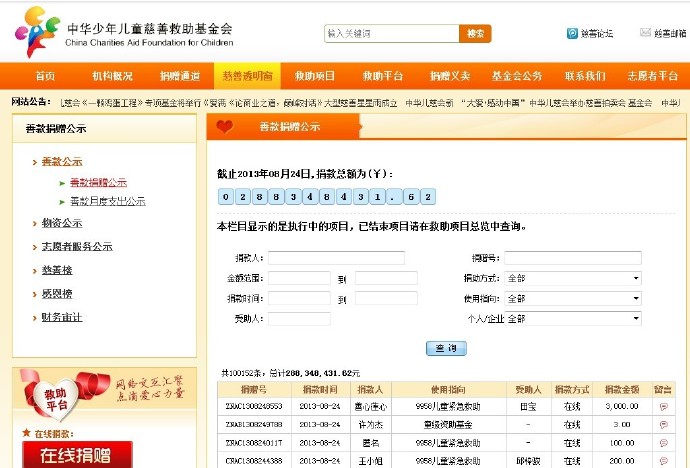
Task: Click the 捐款时间 start date field
Action: [x=299, y=298]
